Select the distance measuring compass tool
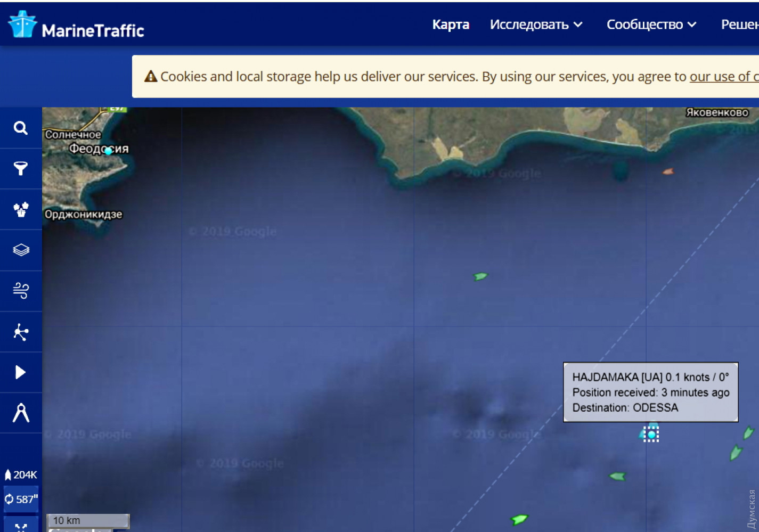This screenshot has width=759, height=532. coord(21,413)
